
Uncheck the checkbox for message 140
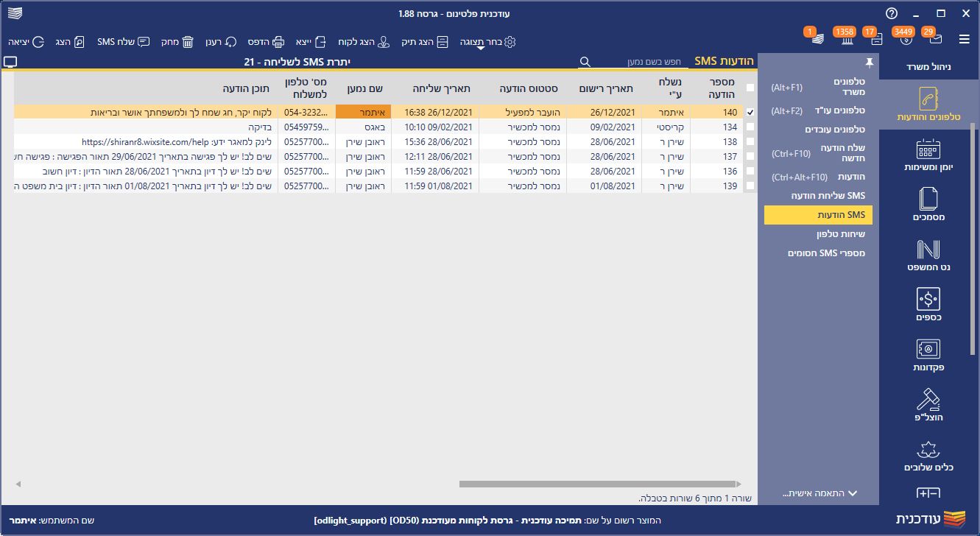(750, 113)
